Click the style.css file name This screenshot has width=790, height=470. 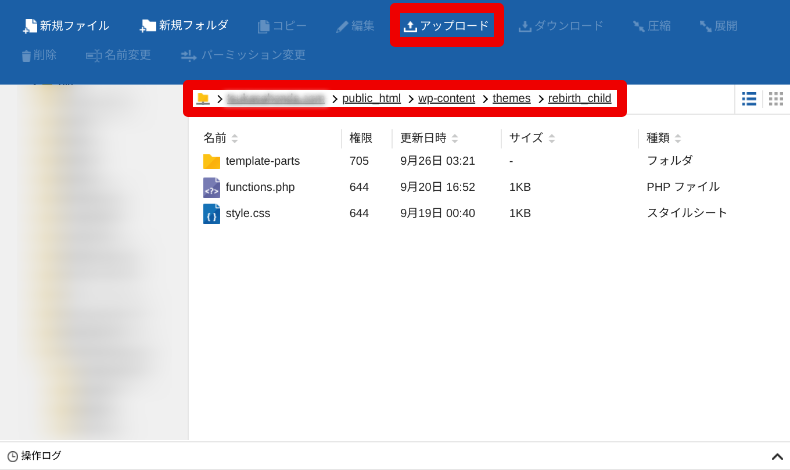tap(248, 214)
